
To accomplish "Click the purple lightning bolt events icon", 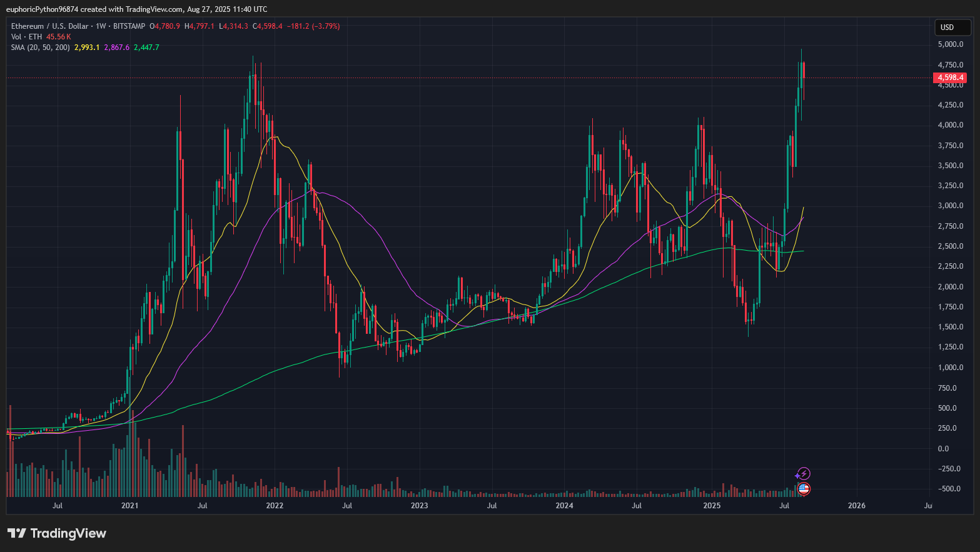I will (x=803, y=473).
